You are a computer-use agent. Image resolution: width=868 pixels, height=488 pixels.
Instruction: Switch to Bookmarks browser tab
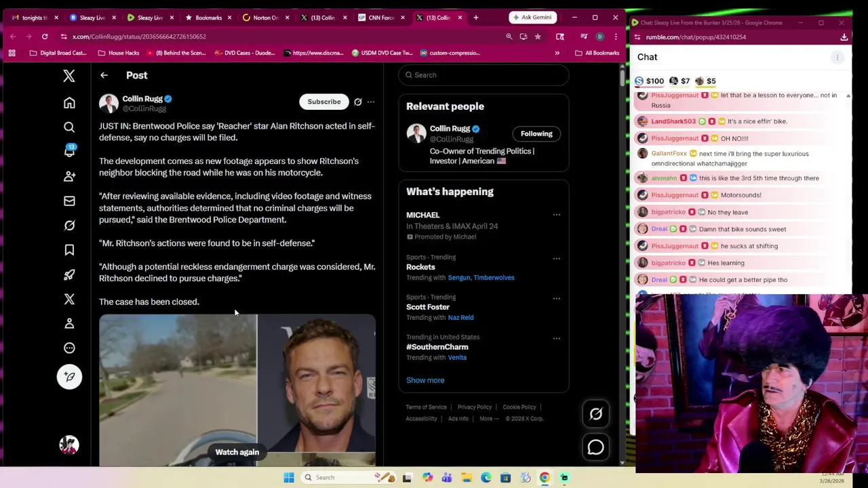208,18
